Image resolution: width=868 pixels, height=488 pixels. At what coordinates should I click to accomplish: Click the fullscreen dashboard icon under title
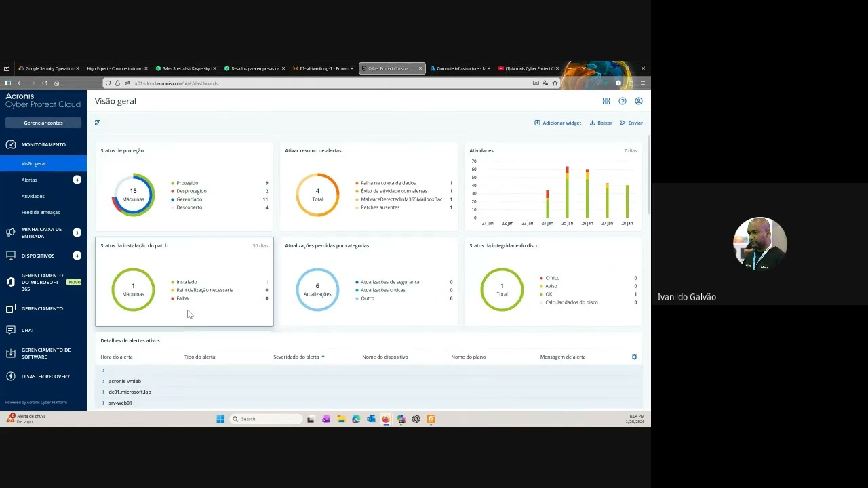click(x=98, y=123)
